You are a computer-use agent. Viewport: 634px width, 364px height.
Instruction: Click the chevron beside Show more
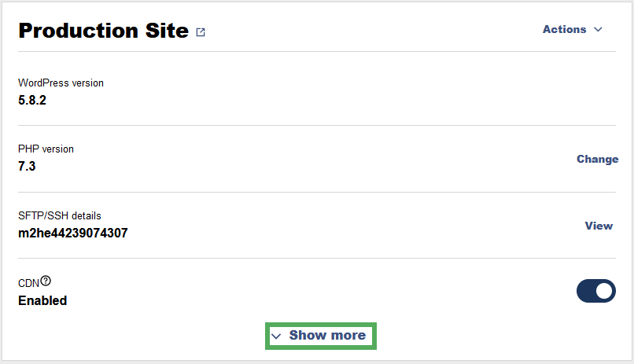click(x=276, y=336)
